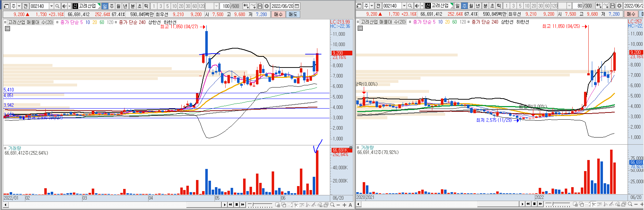Select daily 일 period in right chart

[x=458, y=6]
